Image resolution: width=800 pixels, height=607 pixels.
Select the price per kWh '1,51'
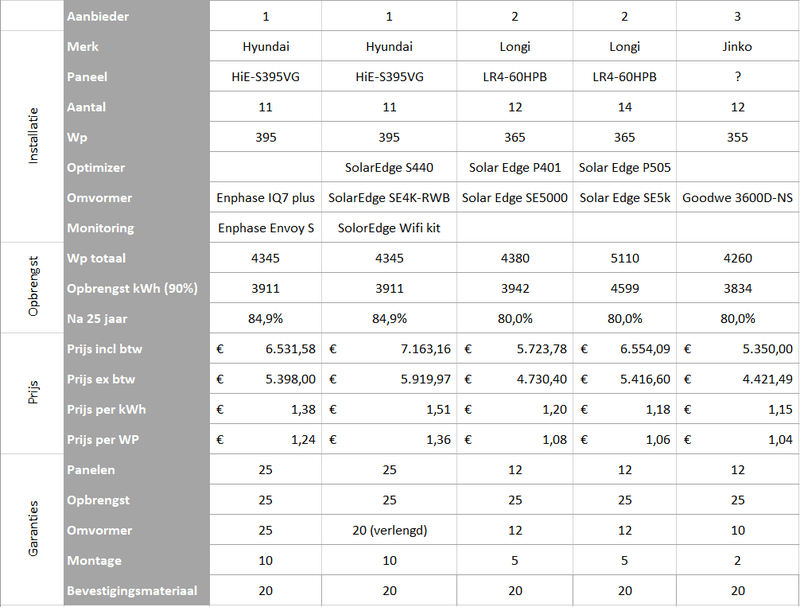tap(389, 409)
